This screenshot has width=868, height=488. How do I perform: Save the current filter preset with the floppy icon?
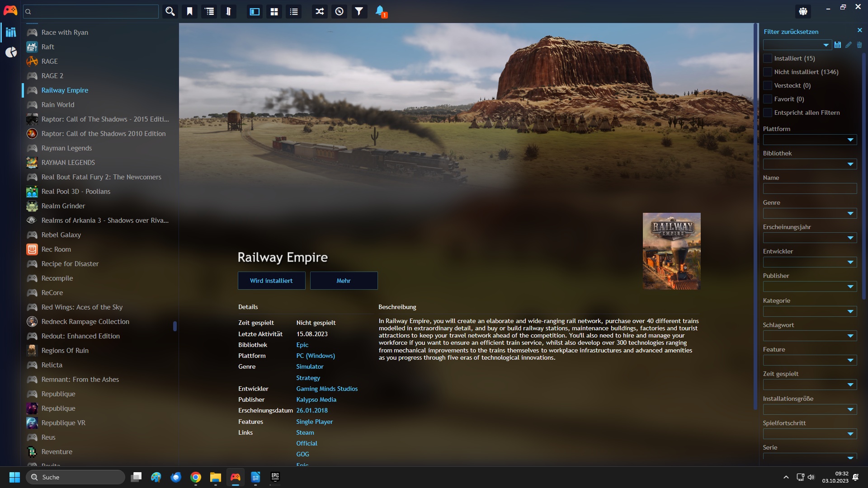pos(838,45)
